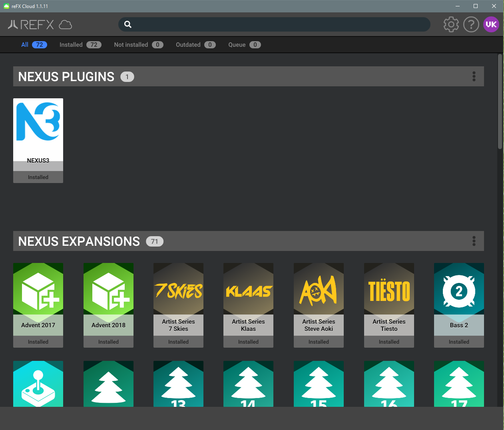Image resolution: width=504 pixels, height=430 pixels.
Task: Click the vertical scrollbar thumb
Action: pyautogui.click(x=500, y=102)
